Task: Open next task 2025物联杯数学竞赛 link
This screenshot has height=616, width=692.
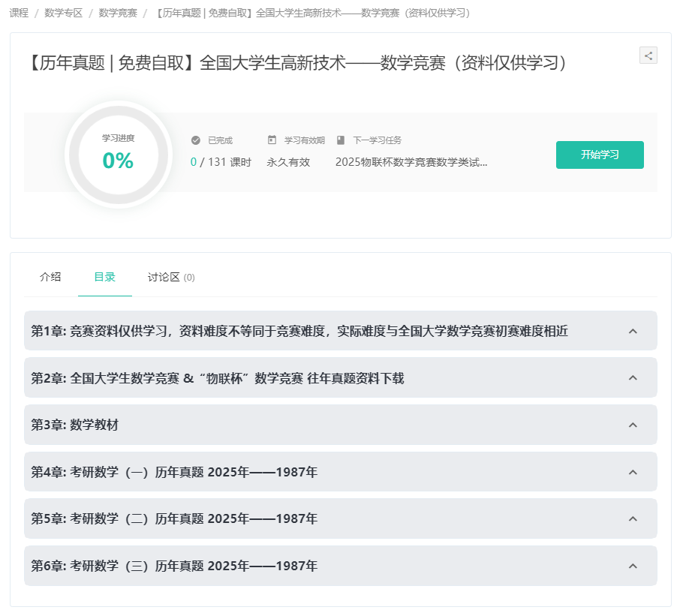Action: pyautogui.click(x=411, y=162)
